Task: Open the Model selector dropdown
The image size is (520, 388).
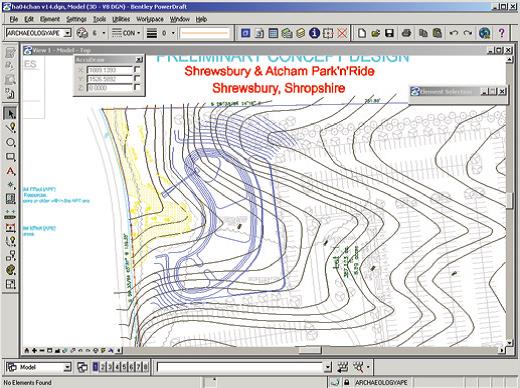Action: 67,367
